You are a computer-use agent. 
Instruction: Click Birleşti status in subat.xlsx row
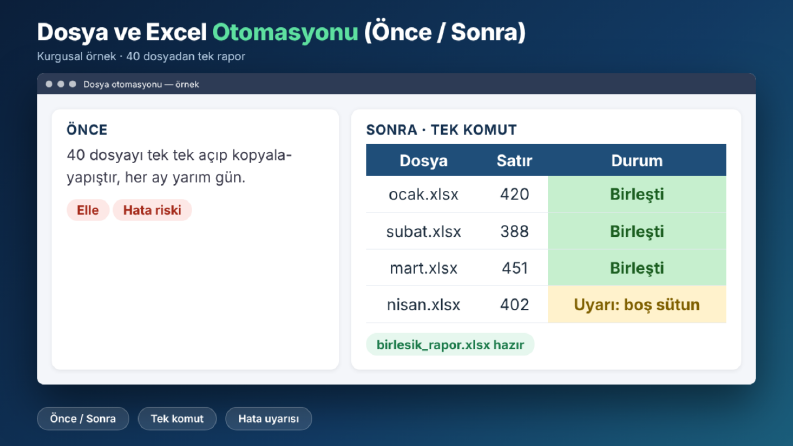point(637,231)
